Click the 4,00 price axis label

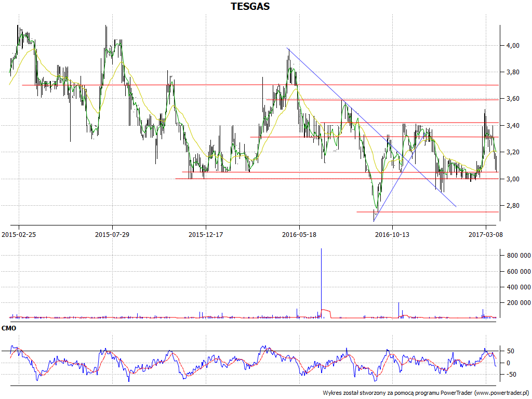[x=513, y=46]
